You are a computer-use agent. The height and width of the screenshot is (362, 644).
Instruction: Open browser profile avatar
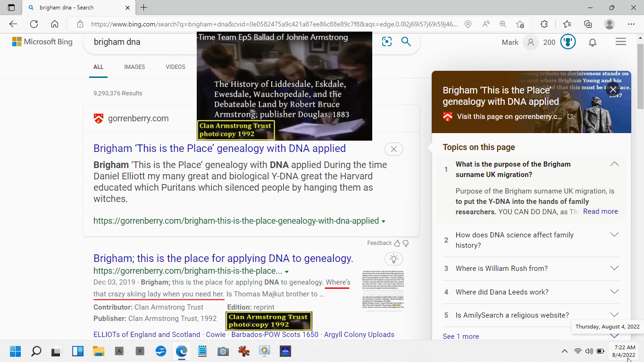click(610, 24)
